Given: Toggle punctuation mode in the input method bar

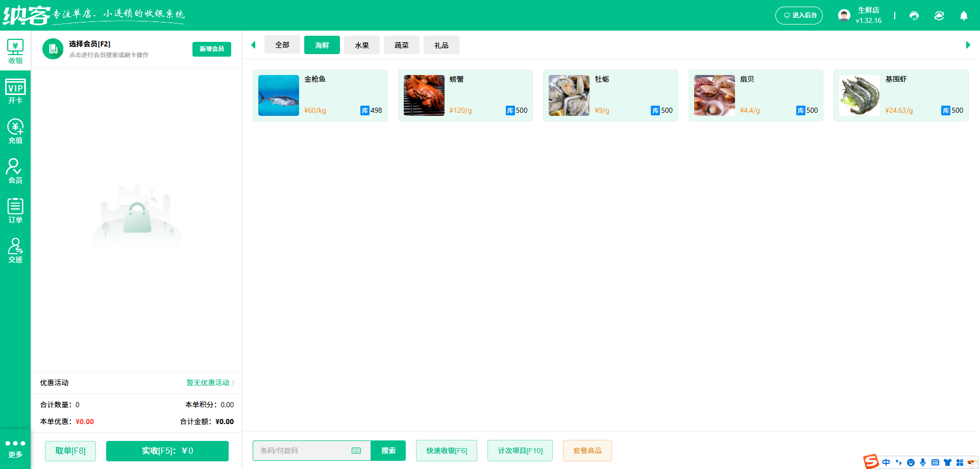Looking at the screenshot, I should click(x=899, y=462).
